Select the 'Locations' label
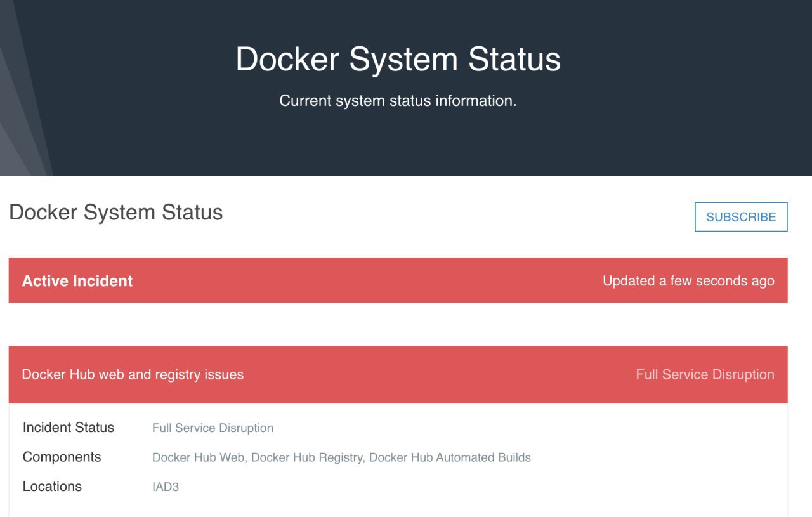Image resolution: width=812 pixels, height=517 pixels. [52, 487]
